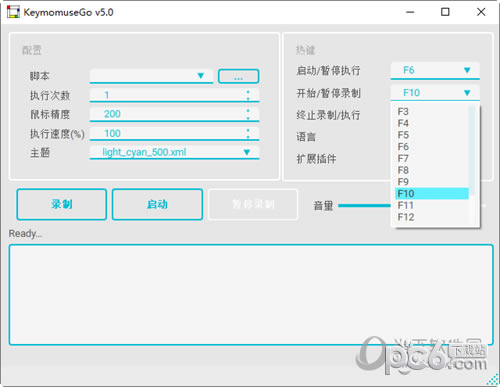
Task: Select F7 in the hotkey list
Action: pos(432,158)
